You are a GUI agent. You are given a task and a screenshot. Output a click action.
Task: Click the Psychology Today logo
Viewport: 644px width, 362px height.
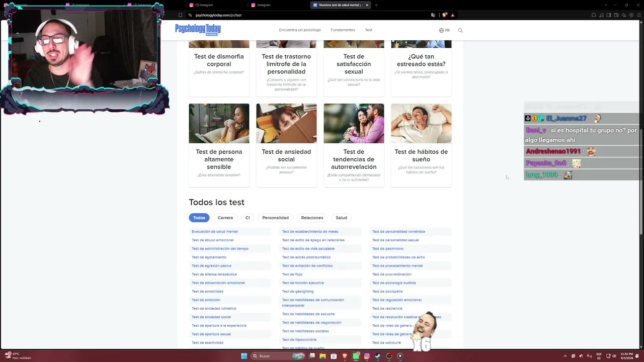pyautogui.click(x=198, y=30)
